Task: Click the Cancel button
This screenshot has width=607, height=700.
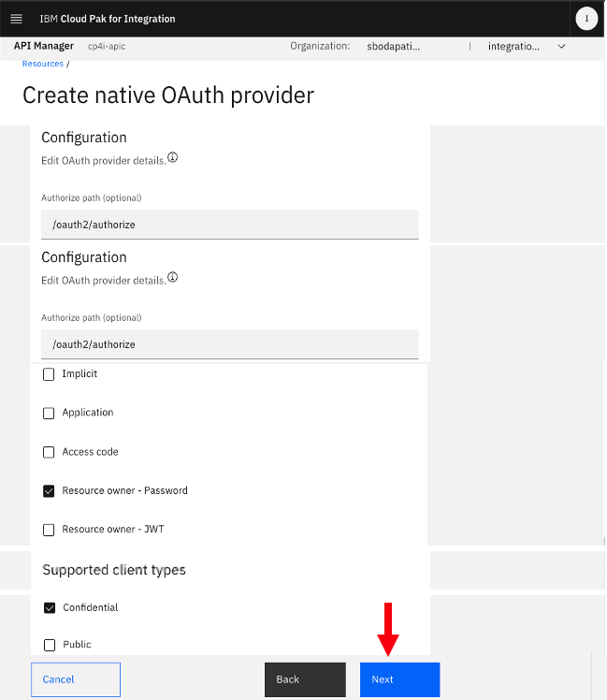Action: pyautogui.click(x=76, y=679)
